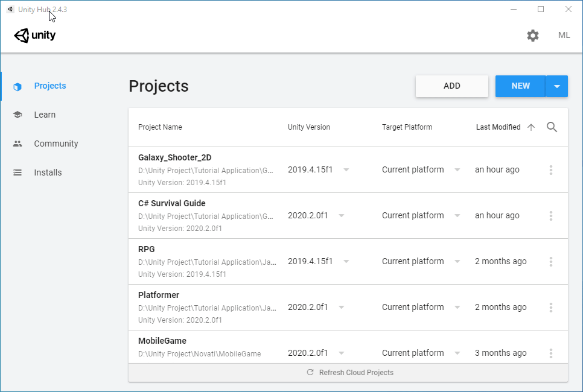Switch to the Learn tab label
The height and width of the screenshot is (392, 583).
point(45,115)
